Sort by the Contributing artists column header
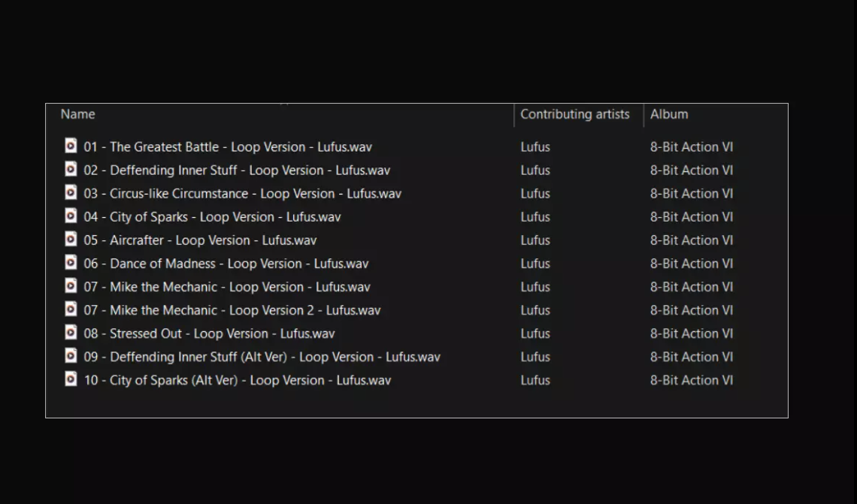Screen dimensions: 857x504 point(575,114)
